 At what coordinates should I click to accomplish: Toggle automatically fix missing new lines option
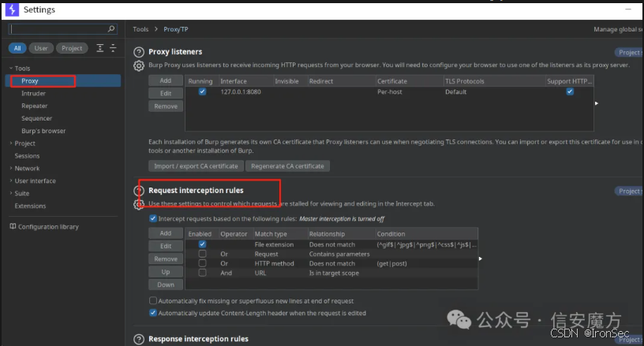coord(153,300)
